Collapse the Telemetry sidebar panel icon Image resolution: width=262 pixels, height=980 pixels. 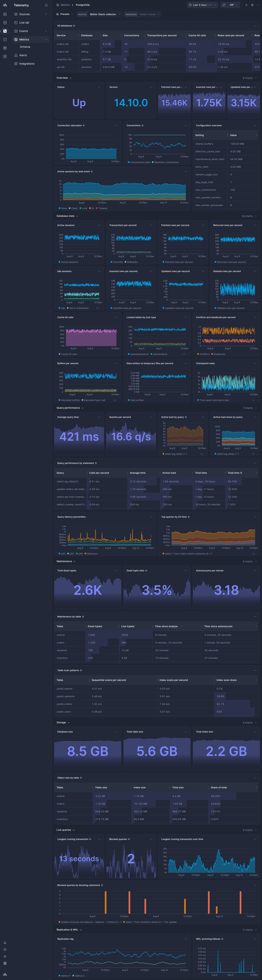46,5
